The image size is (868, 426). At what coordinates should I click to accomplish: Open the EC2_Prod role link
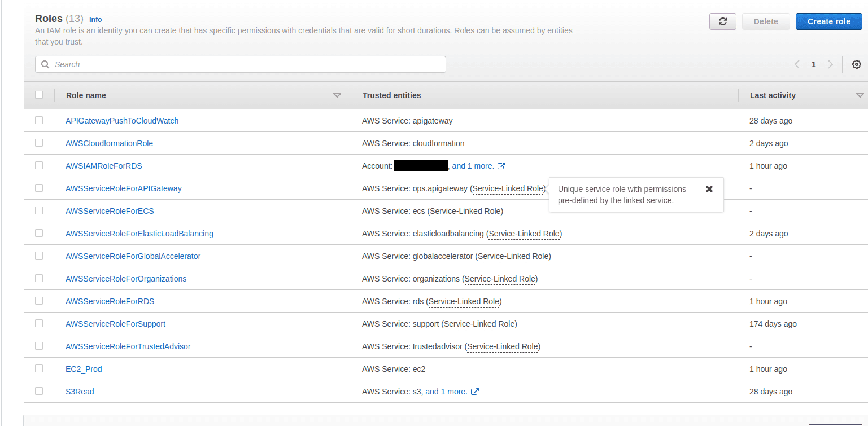[84, 369]
